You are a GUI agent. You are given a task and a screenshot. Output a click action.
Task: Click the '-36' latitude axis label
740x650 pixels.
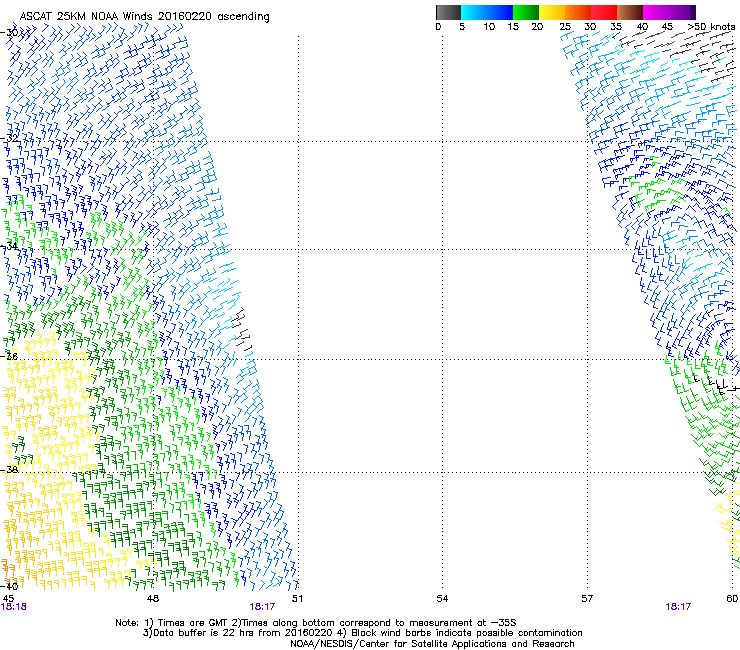pyautogui.click(x=9, y=356)
